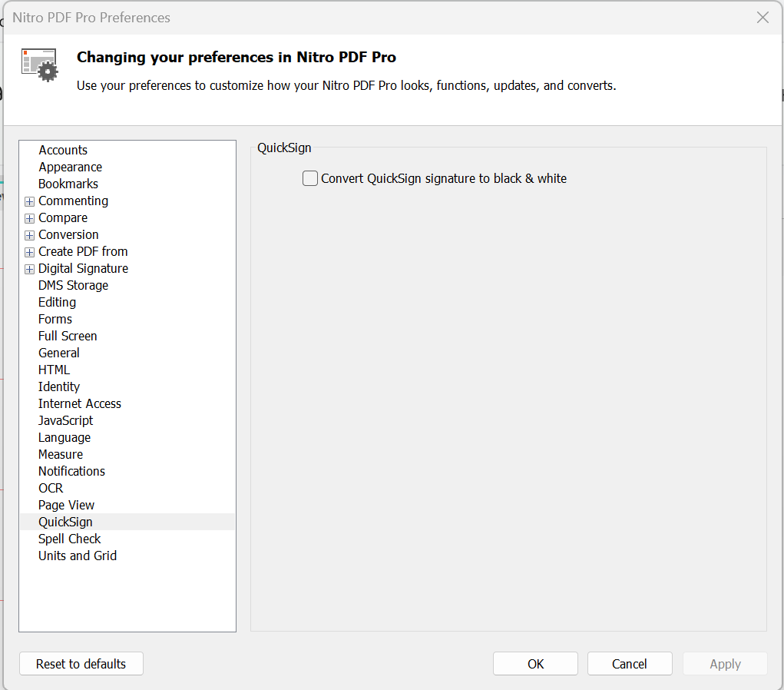Select the Commenting category
The image size is (784, 690).
[x=74, y=201]
